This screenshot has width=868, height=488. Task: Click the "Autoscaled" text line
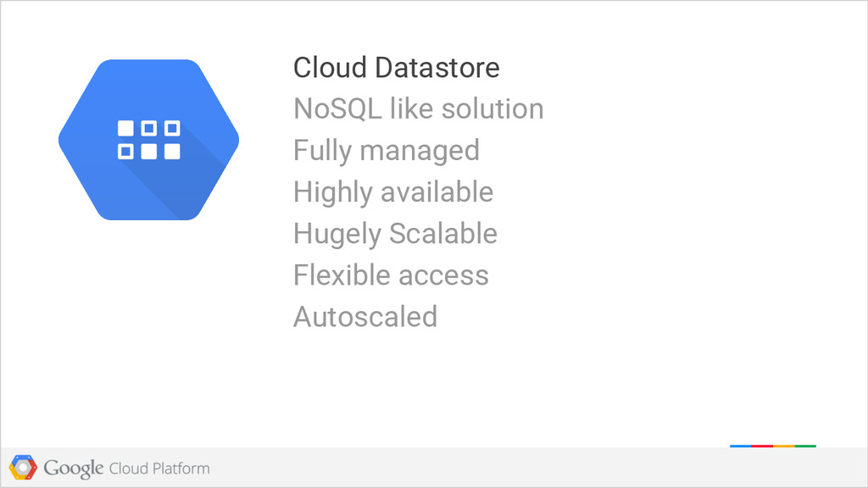(x=364, y=317)
